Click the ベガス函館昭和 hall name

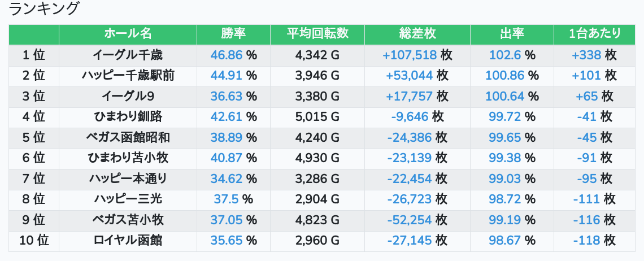[128, 137]
